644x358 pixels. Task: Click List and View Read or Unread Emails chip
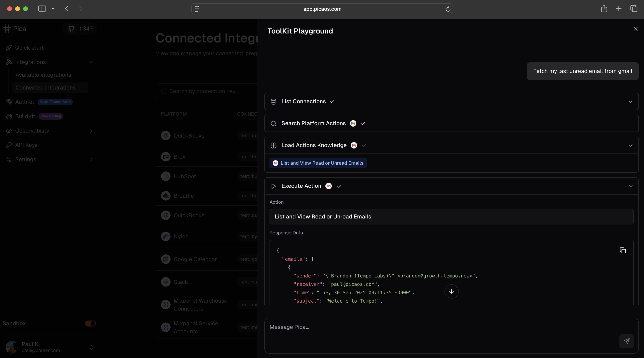[x=318, y=163]
